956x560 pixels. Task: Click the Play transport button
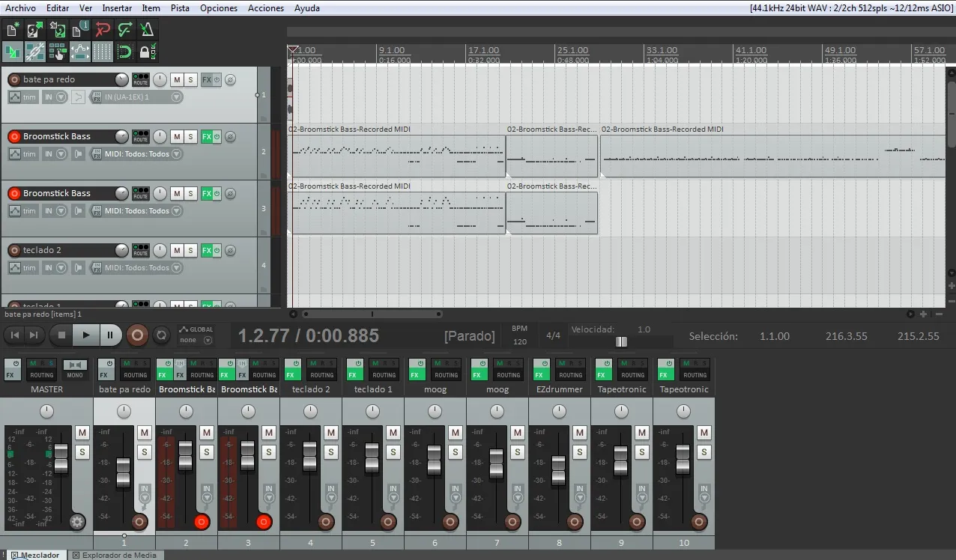86,335
